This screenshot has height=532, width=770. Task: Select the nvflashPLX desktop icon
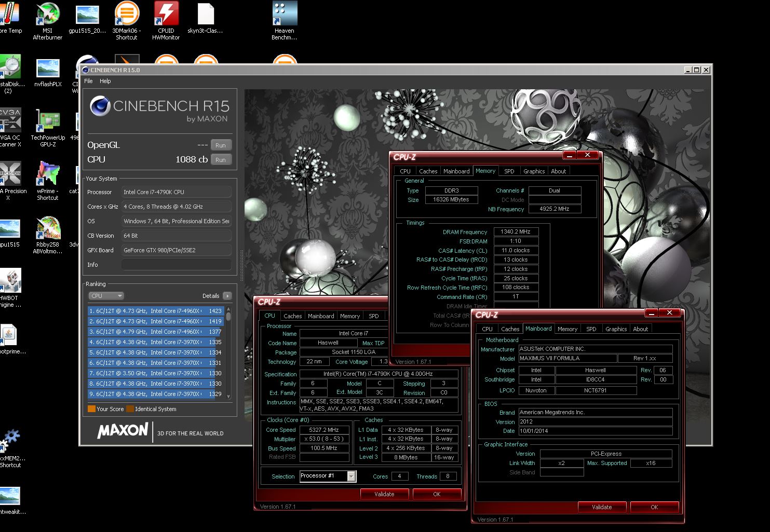click(x=48, y=73)
